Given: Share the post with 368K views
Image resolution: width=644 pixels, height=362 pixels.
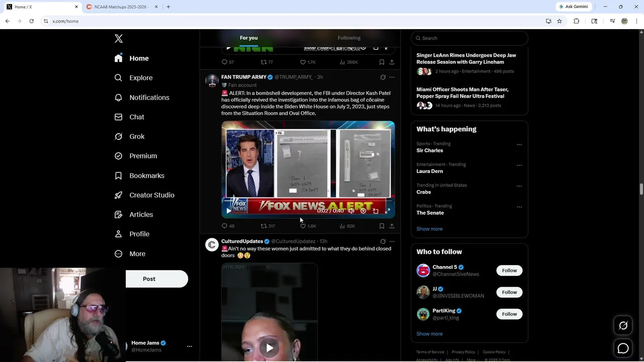Looking at the screenshot, I should pyautogui.click(x=392, y=62).
